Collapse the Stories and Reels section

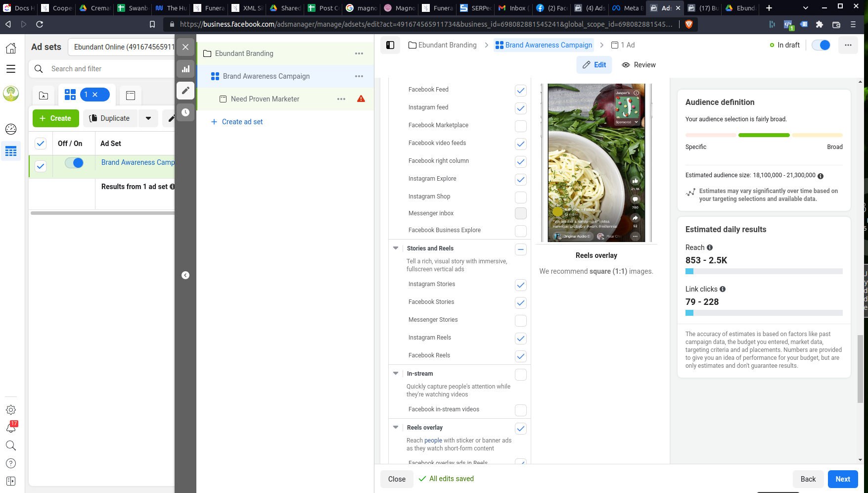(396, 248)
